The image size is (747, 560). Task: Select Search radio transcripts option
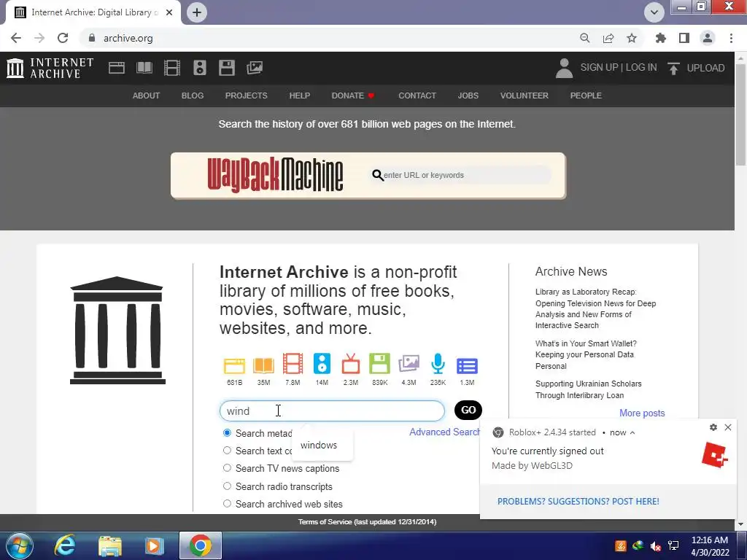(x=228, y=486)
